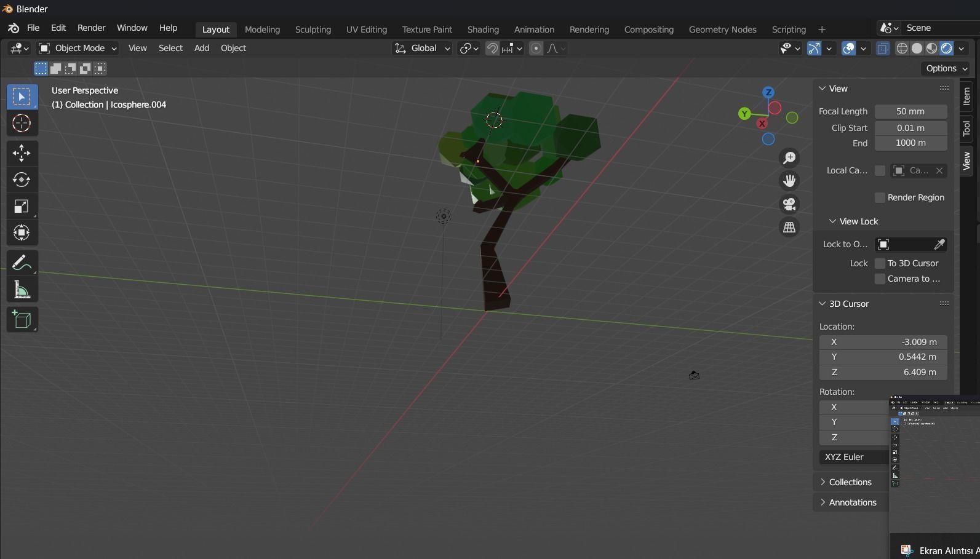This screenshot has width=980, height=559.
Task: Open the Geometry Nodes workspace tab
Action: (x=722, y=30)
